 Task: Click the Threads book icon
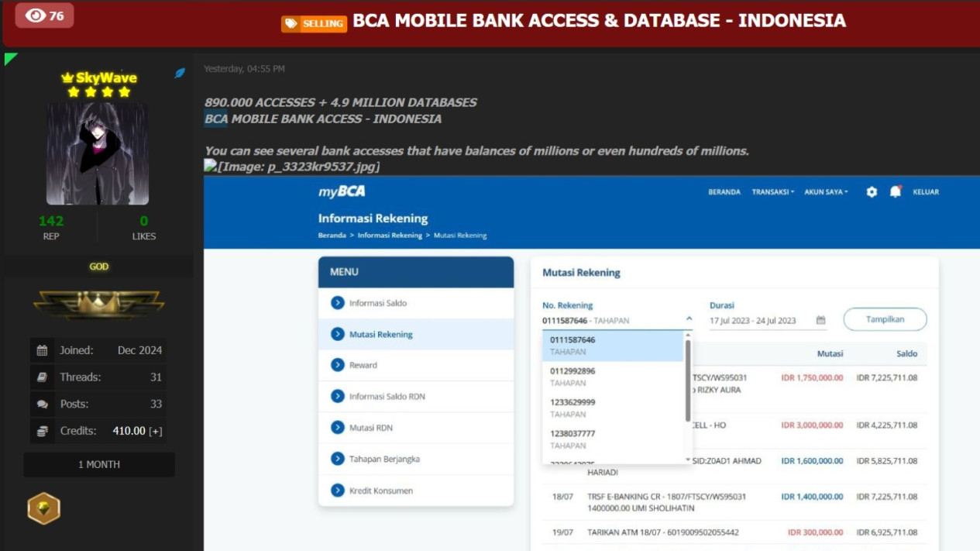coord(43,377)
